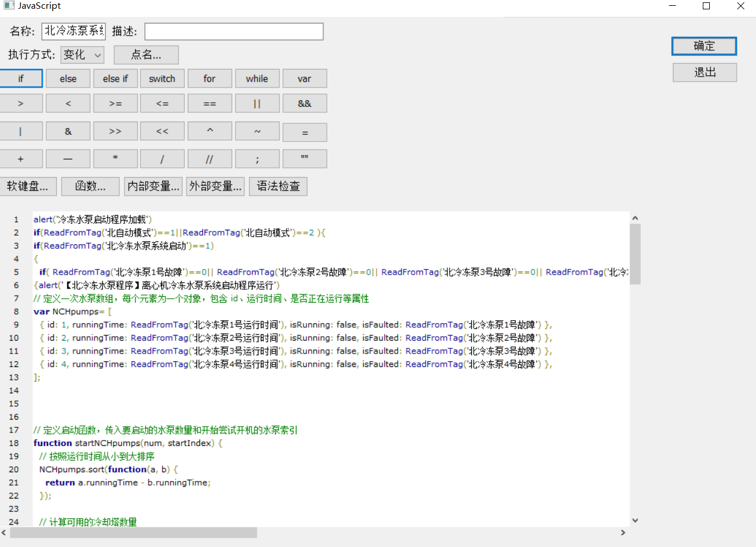Open the 函数... function picker
The width and height of the screenshot is (756, 547).
[90, 186]
